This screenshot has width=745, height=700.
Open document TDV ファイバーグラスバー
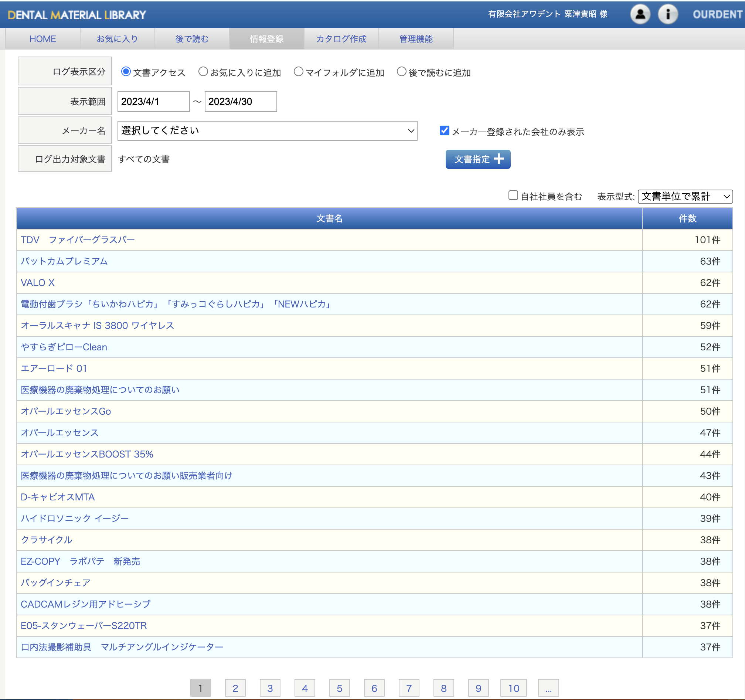78,240
